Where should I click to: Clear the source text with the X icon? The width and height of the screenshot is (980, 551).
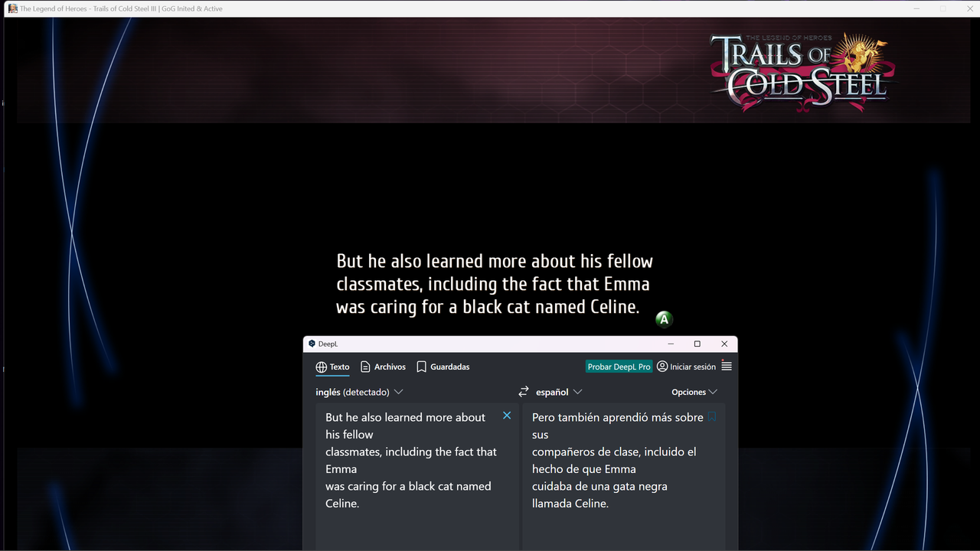(x=507, y=416)
